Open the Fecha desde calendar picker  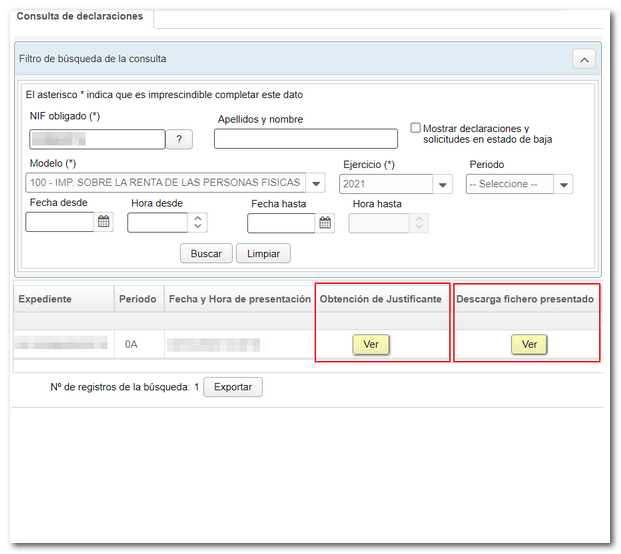pyautogui.click(x=104, y=223)
